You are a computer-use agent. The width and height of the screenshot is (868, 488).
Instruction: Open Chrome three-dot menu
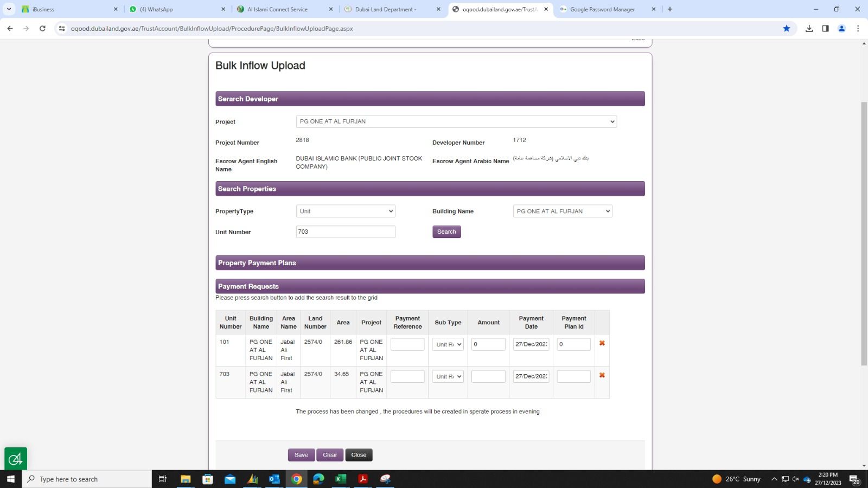click(858, 28)
